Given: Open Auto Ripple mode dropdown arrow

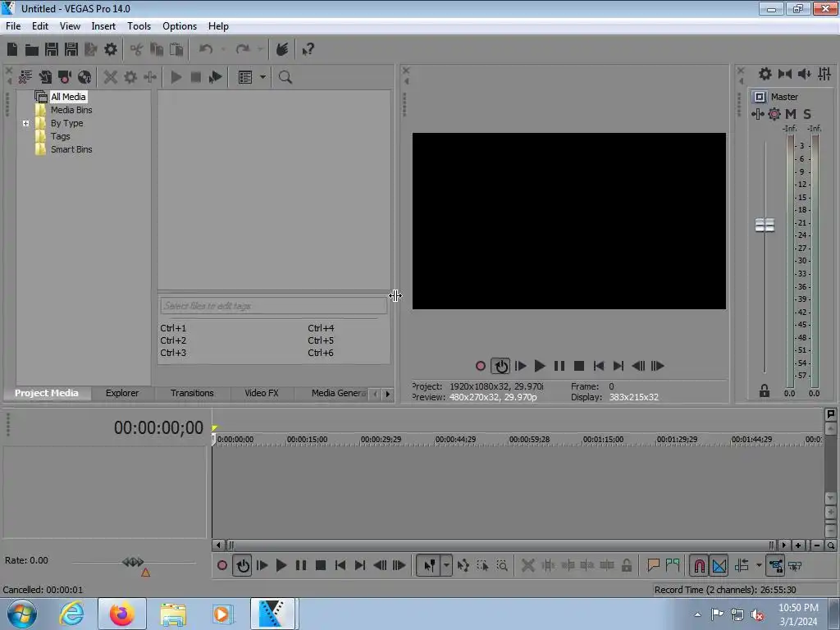Looking at the screenshot, I should [759, 566].
